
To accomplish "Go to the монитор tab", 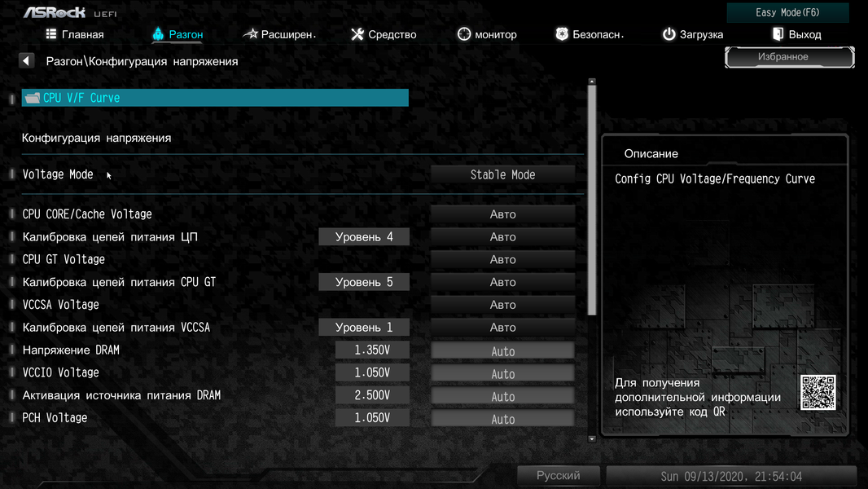I will click(487, 34).
